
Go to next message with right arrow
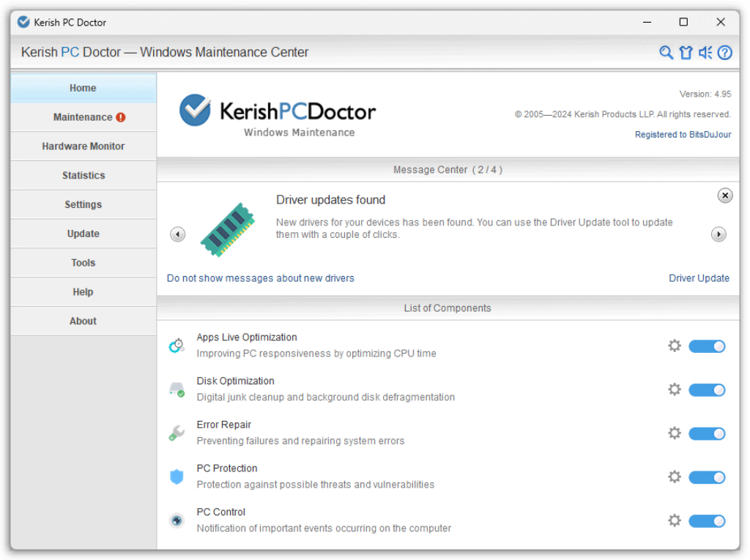point(719,234)
